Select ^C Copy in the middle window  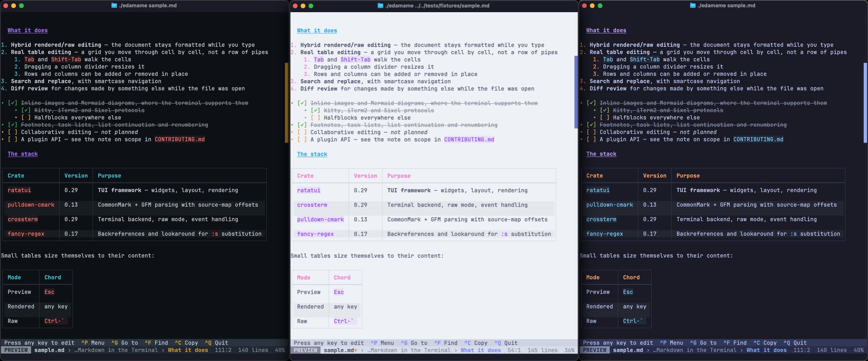(476, 343)
